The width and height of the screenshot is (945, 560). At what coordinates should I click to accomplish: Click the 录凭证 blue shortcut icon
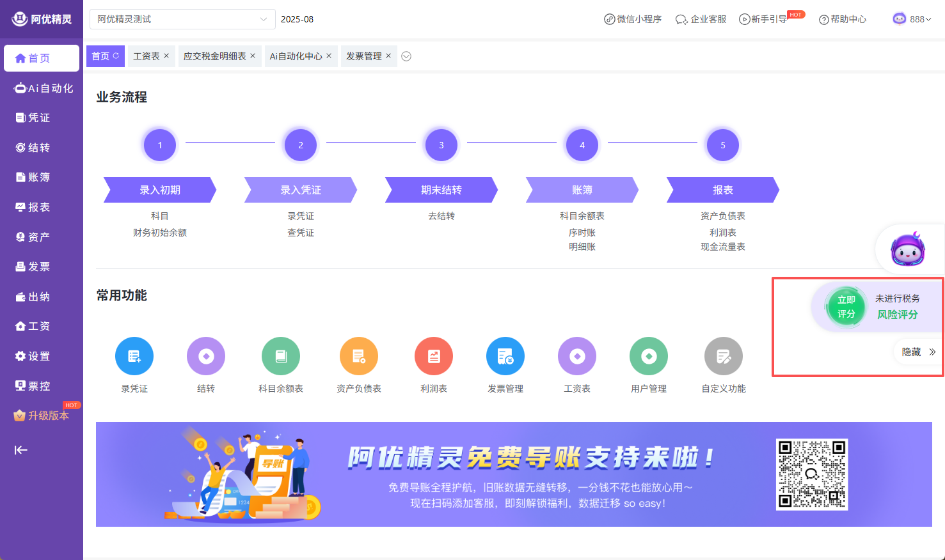(134, 356)
